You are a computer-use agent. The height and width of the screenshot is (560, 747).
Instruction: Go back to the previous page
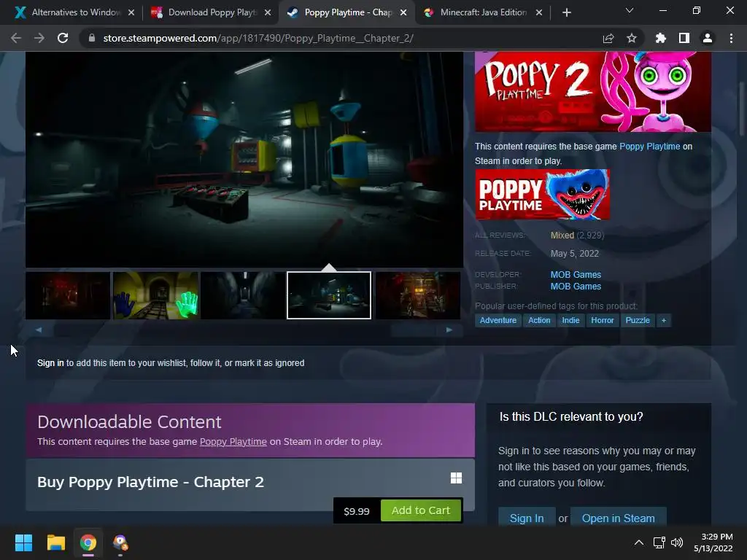(x=16, y=38)
